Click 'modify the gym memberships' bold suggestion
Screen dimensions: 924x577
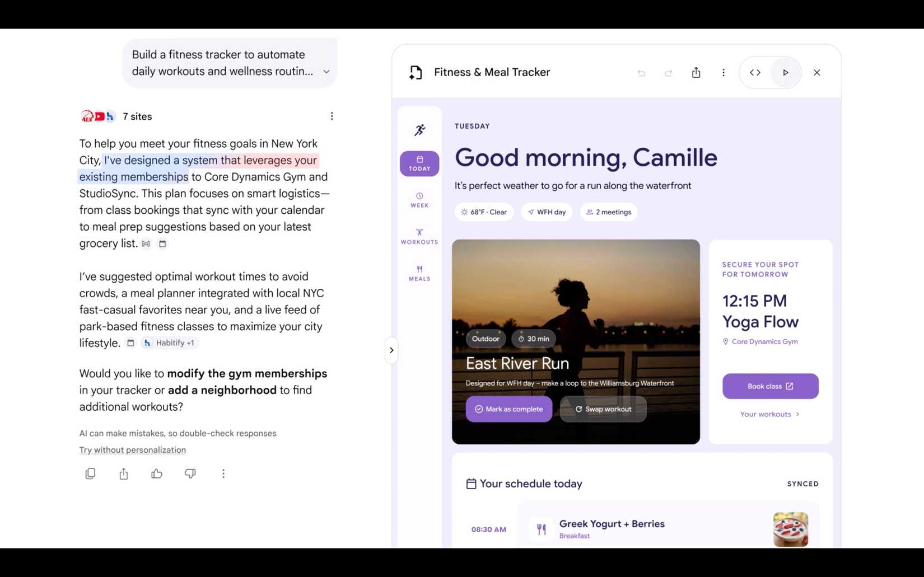[247, 373]
